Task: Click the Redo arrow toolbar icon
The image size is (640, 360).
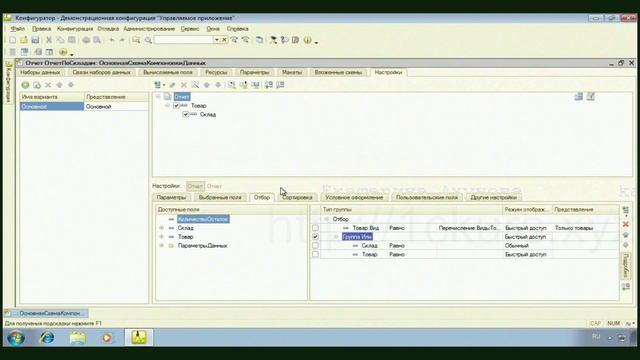Action: pyautogui.click(x=122, y=40)
